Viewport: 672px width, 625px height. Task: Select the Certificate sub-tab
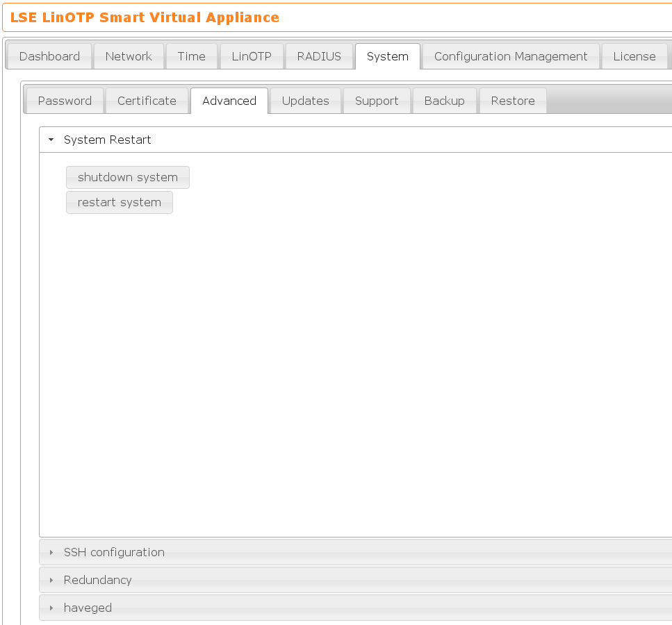(x=147, y=101)
